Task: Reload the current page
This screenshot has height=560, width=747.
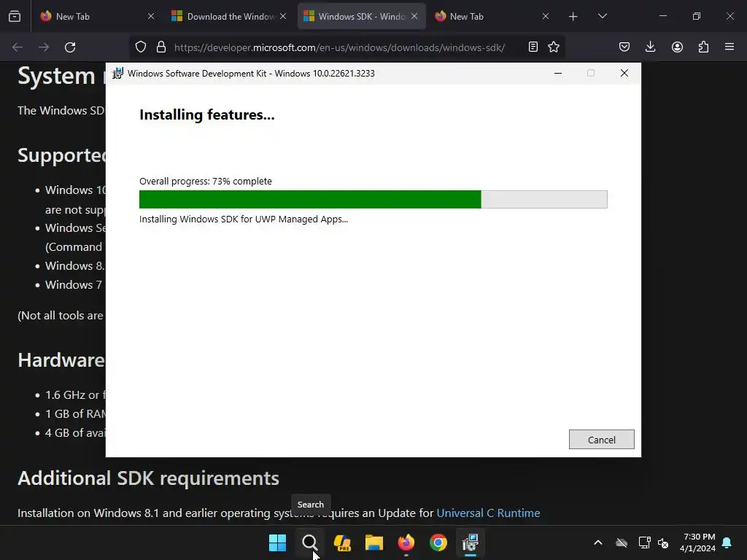Action: tap(70, 47)
